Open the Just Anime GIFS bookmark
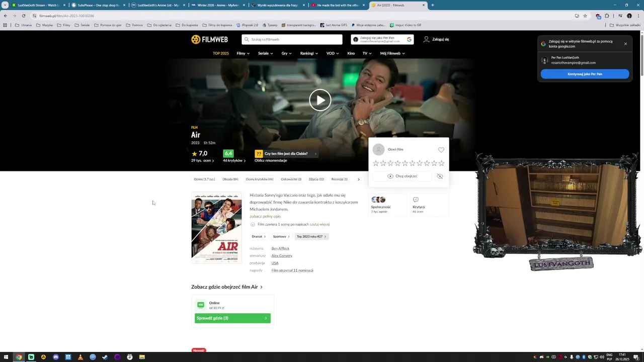 point(334,25)
